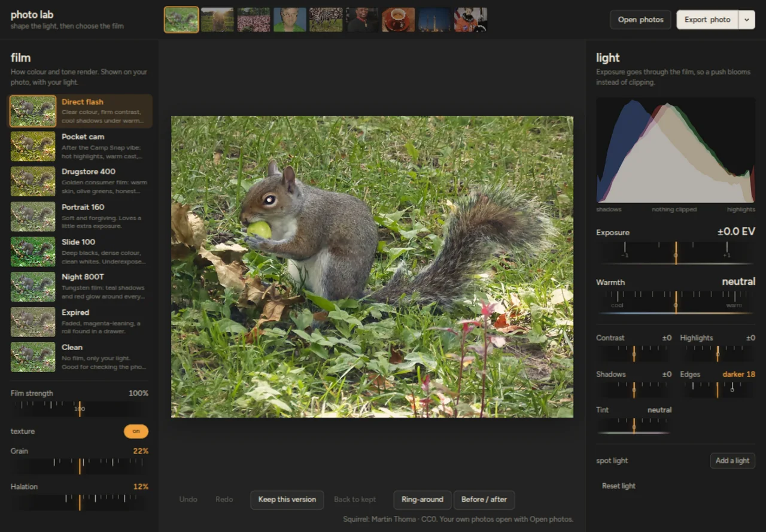Click the Halation slider track
Viewport: 766px width, 532px height.
[79, 501]
